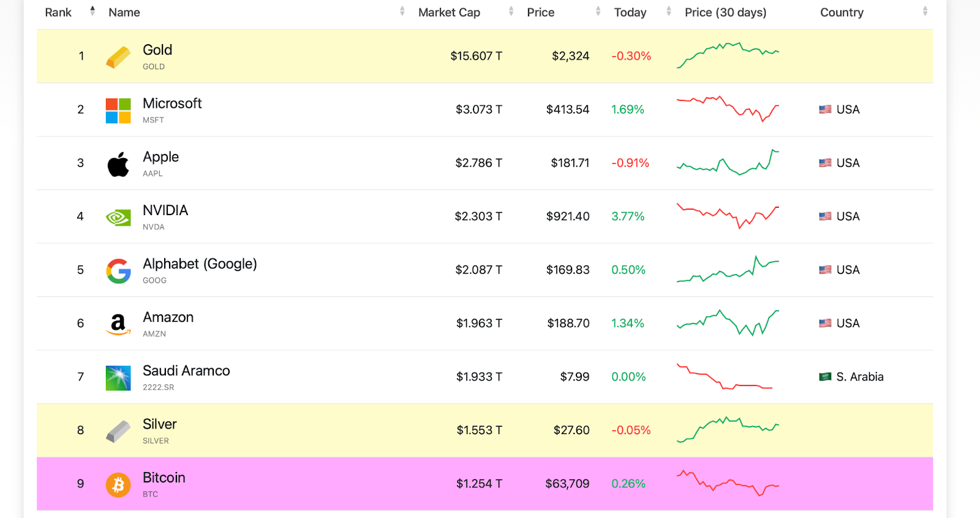Screen dimensions: 980x518
Task: Click the Price column header label
Action: coord(540,12)
